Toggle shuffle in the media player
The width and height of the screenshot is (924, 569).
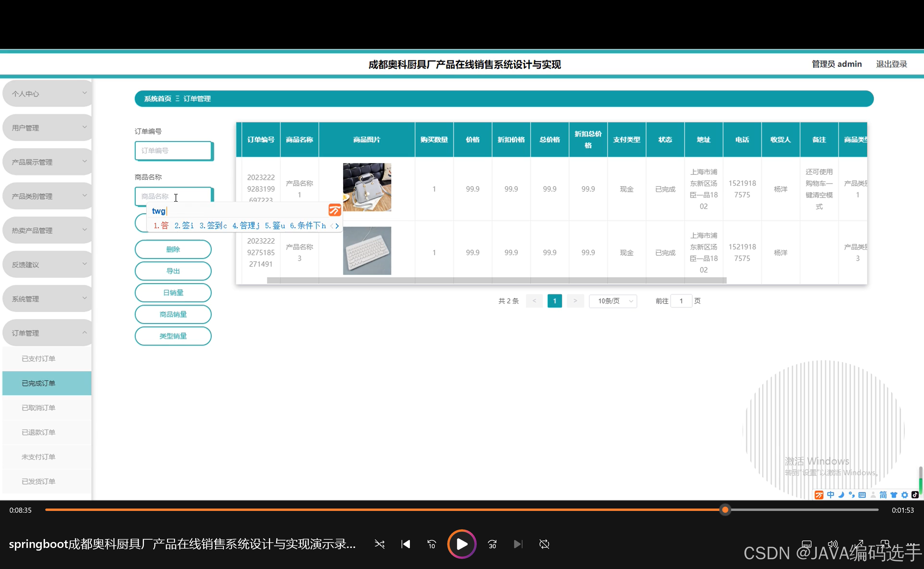(x=379, y=544)
